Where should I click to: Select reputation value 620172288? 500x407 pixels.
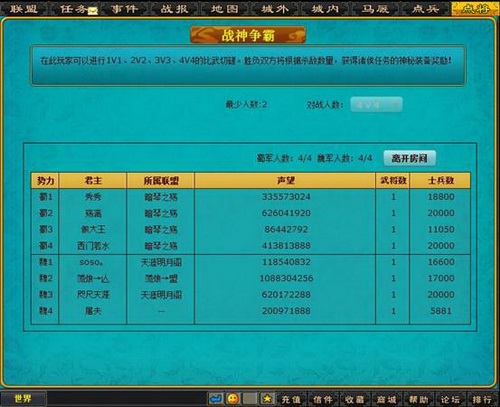[x=286, y=295]
